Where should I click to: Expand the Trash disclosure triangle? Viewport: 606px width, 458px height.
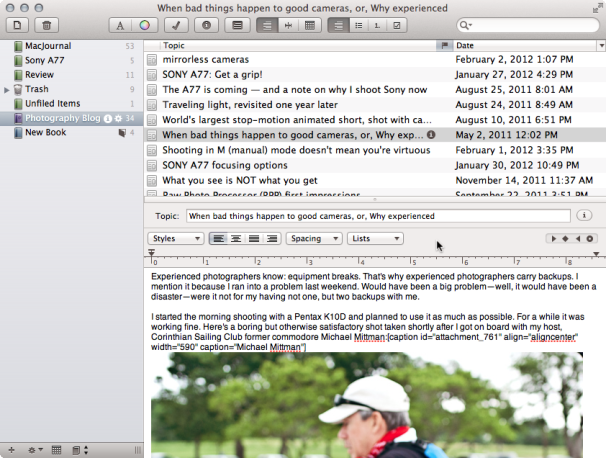[7, 90]
